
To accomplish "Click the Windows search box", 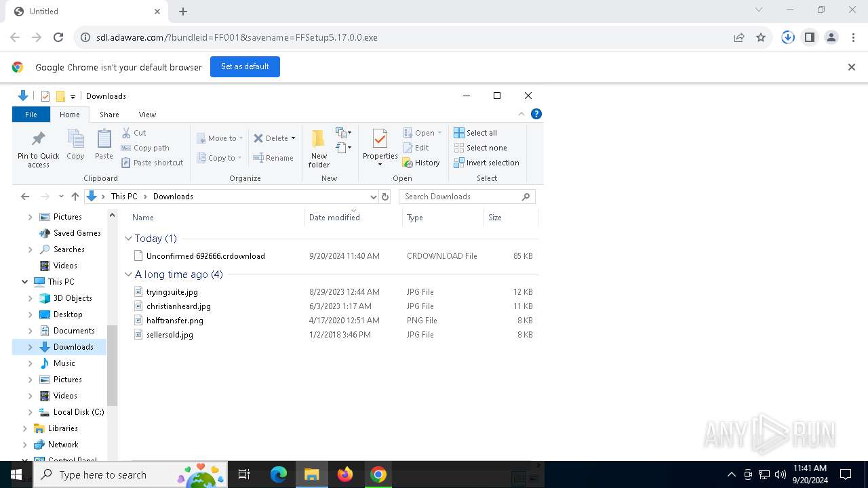I will coord(131,474).
